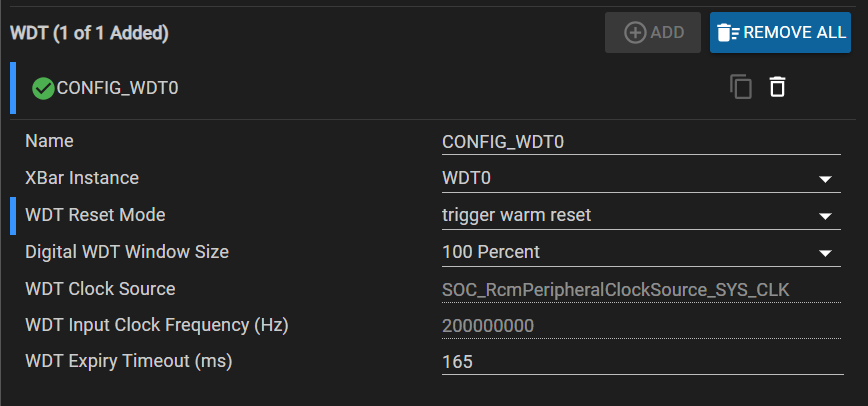Screen dimensions: 868x406
Task: Delete the CONFIG_WDT0 instance
Action: coord(777,88)
